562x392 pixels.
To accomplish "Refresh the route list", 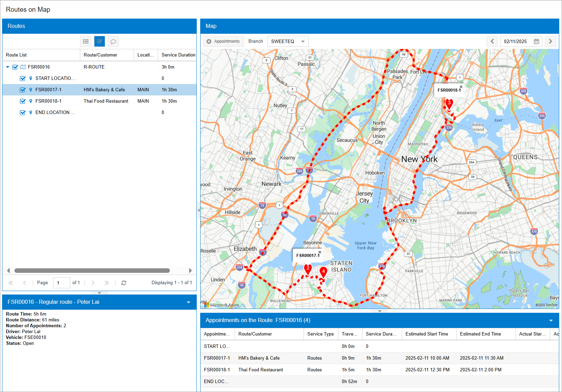I will [124, 283].
